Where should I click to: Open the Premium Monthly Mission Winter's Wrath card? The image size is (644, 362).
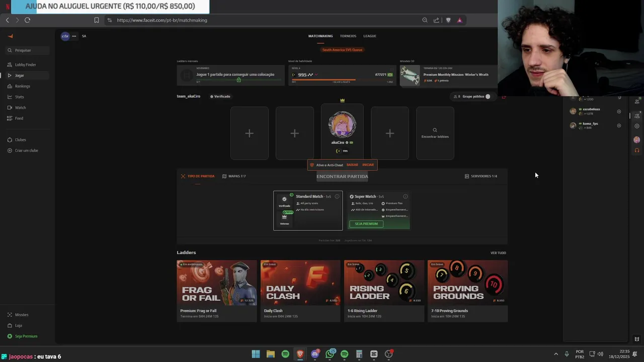(x=448, y=75)
